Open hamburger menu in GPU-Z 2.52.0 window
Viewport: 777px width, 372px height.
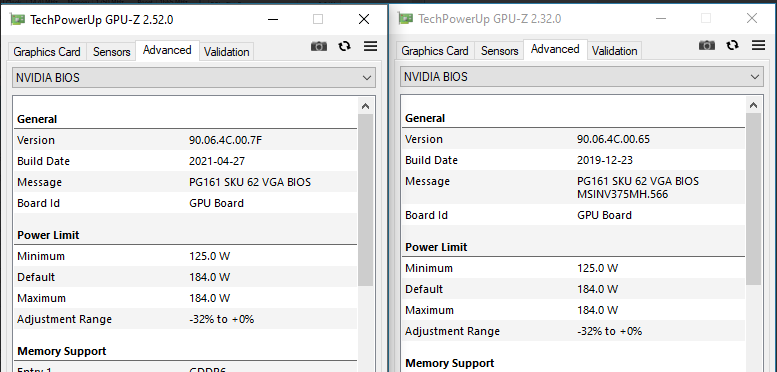370,46
